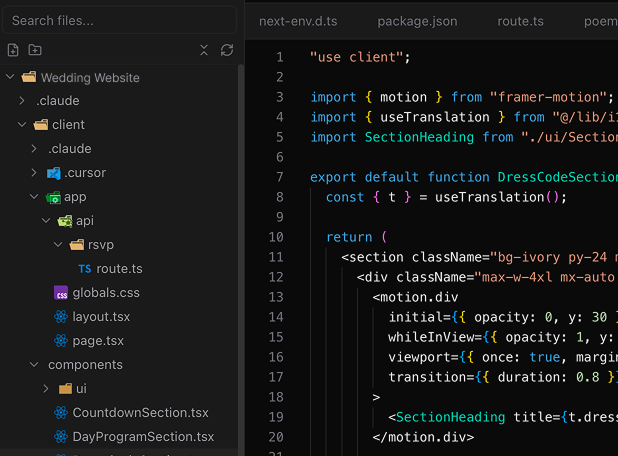Viewport: 618px width, 456px height.
Task: Click useTranslation on import line 4
Action: [435, 117]
